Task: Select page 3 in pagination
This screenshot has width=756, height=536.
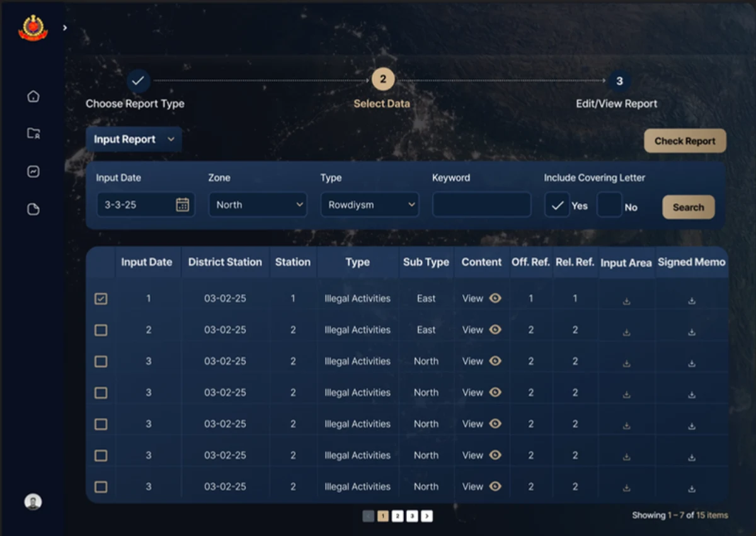Action: tap(412, 516)
